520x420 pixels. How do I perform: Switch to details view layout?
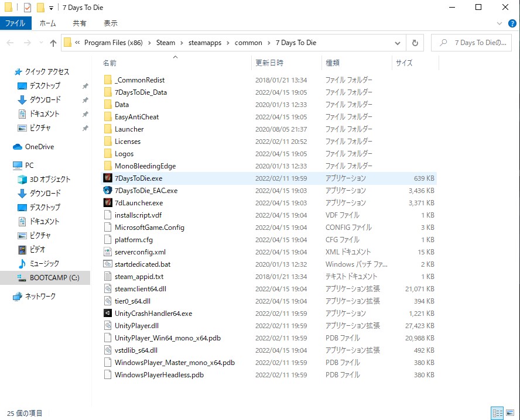[x=497, y=413]
